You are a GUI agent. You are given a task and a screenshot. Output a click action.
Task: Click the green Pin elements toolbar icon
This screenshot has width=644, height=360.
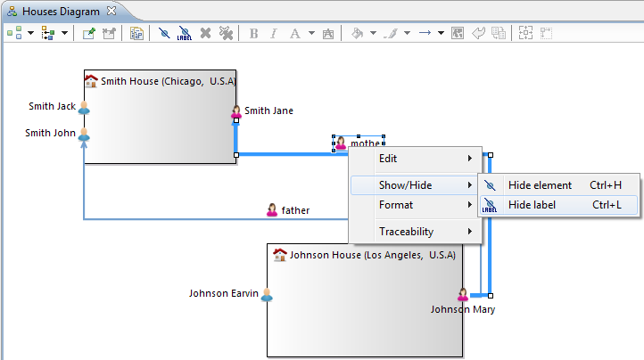89,33
